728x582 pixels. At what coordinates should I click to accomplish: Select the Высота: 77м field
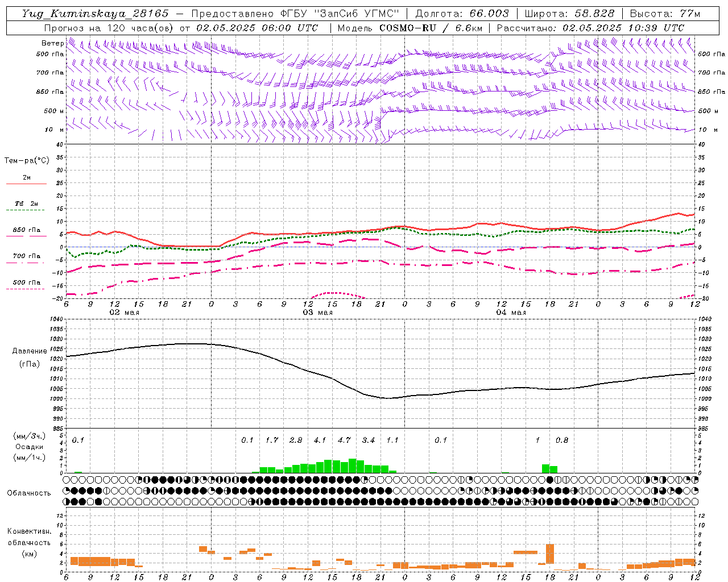(x=665, y=14)
